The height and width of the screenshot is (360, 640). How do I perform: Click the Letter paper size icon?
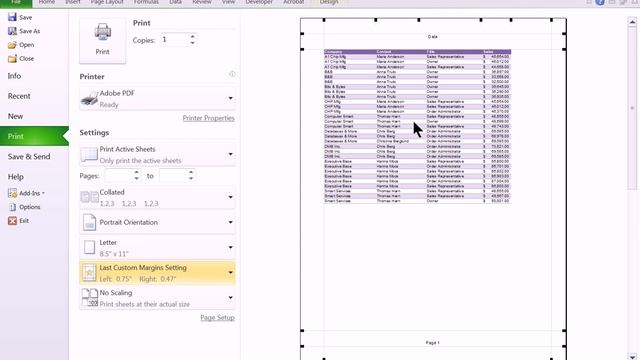(89, 247)
